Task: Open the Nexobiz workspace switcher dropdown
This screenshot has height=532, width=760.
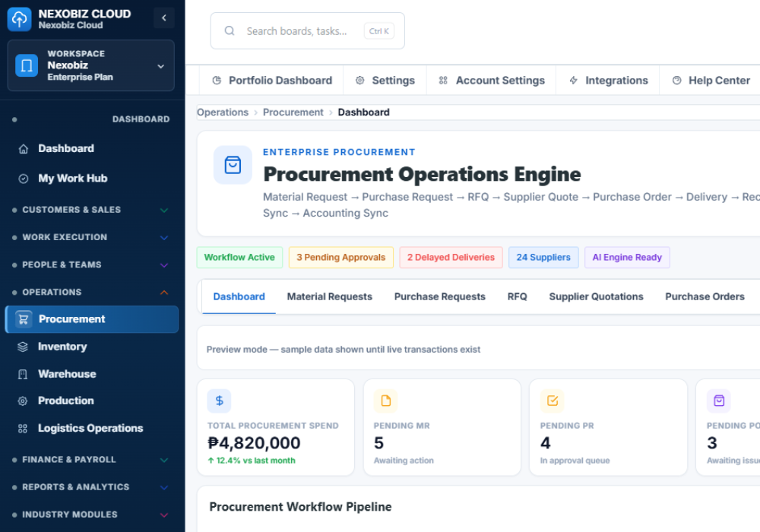Action: click(90, 65)
